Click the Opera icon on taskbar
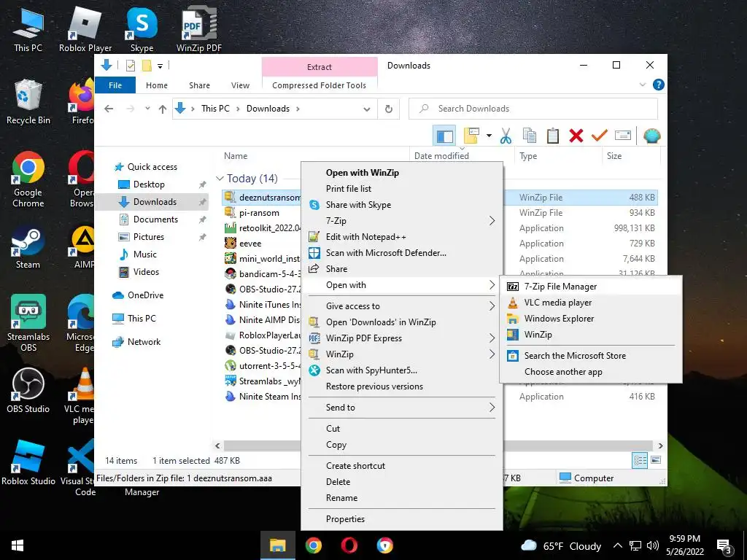This screenshot has height=560, width=747. [x=349, y=545]
